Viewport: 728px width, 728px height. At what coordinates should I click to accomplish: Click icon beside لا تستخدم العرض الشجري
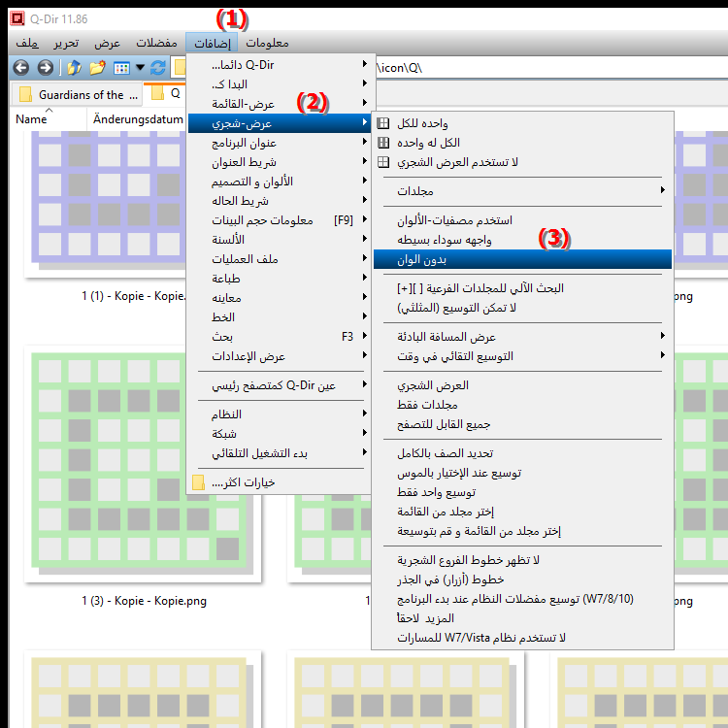click(x=383, y=162)
